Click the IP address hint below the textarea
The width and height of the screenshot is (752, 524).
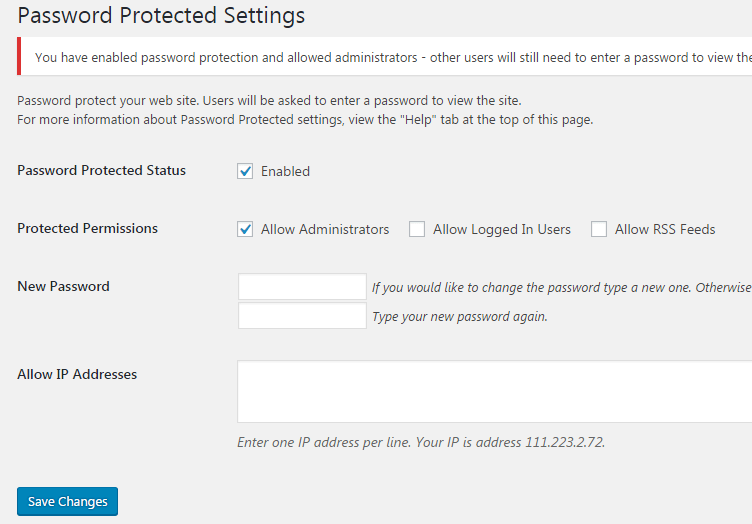tap(420, 441)
